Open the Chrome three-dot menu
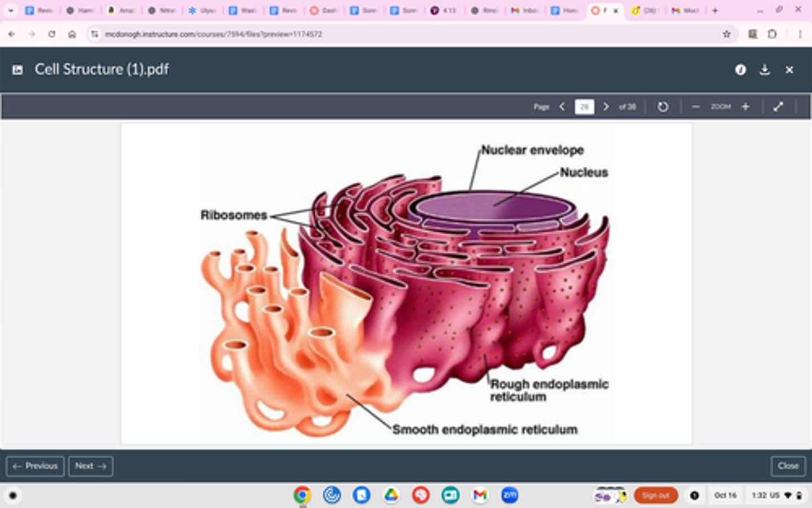This screenshot has height=508, width=812. click(800, 34)
